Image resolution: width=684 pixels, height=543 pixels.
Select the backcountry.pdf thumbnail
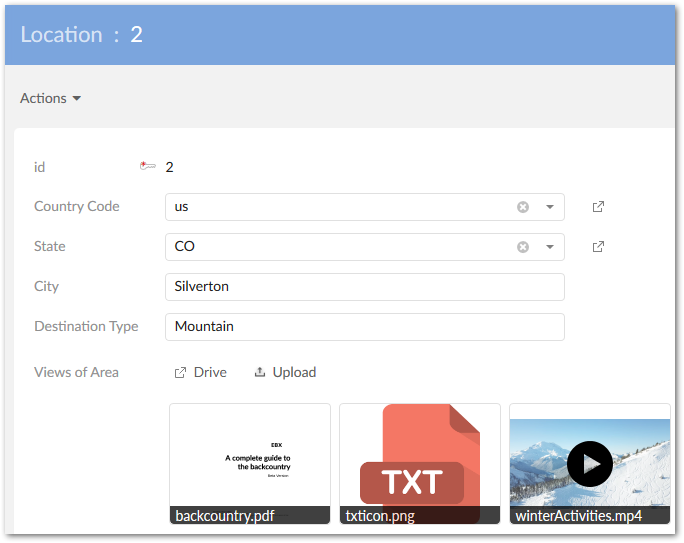[250, 463]
